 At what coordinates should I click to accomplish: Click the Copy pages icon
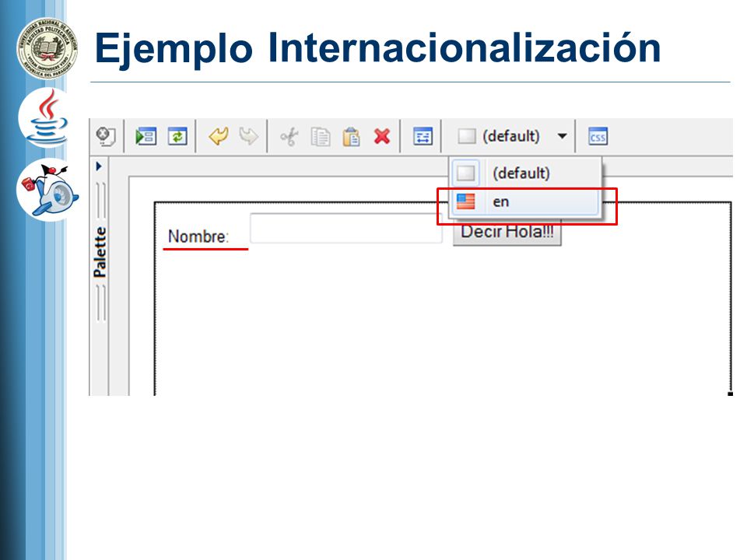pyautogui.click(x=320, y=137)
